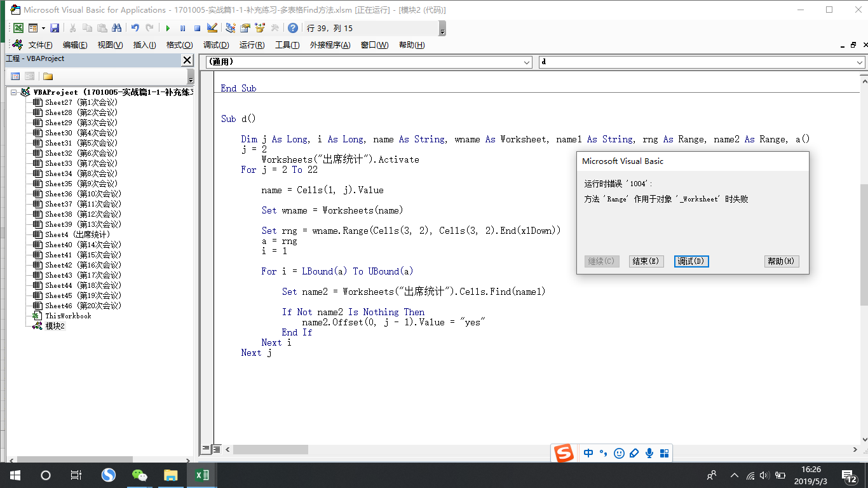Open VBA Help question mark icon
Image resolution: width=868 pixels, height=488 pixels.
tap(292, 28)
